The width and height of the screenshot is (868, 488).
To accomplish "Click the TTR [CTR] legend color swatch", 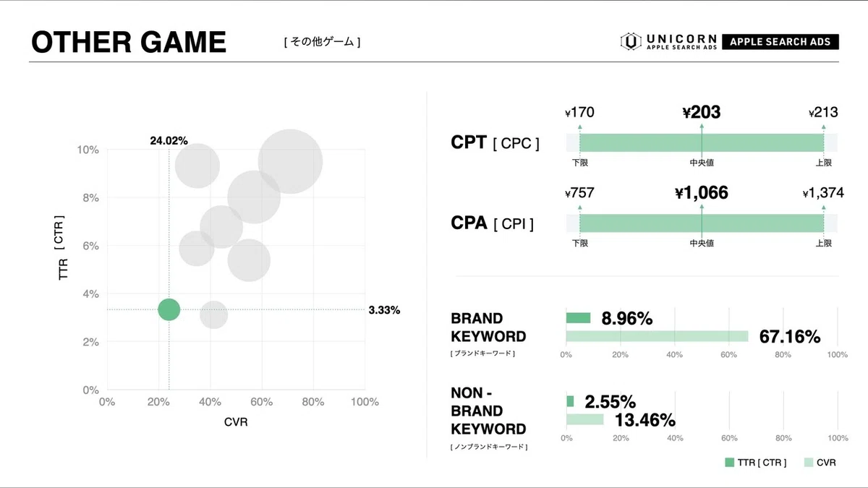I will [x=731, y=462].
